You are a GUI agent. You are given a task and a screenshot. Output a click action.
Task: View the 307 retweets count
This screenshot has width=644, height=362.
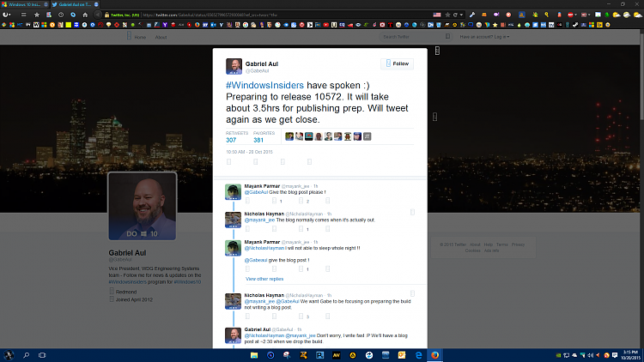pyautogui.click(x=231, y=140)
